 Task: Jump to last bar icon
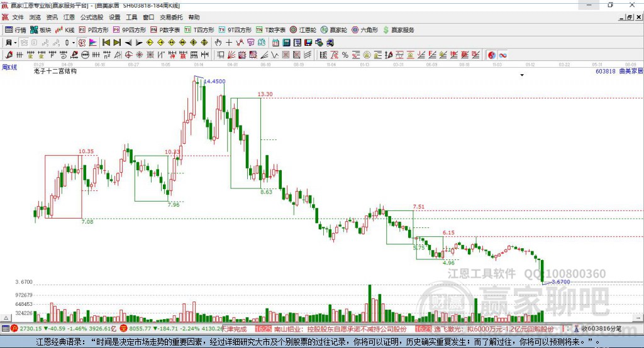pyautogui.click(x=117, y=43)
